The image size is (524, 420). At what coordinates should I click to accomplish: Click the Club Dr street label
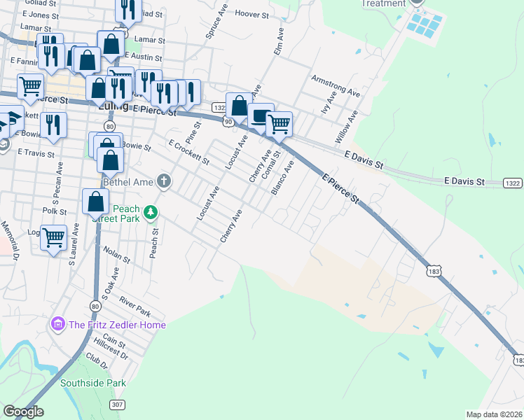tap(97, 361)
